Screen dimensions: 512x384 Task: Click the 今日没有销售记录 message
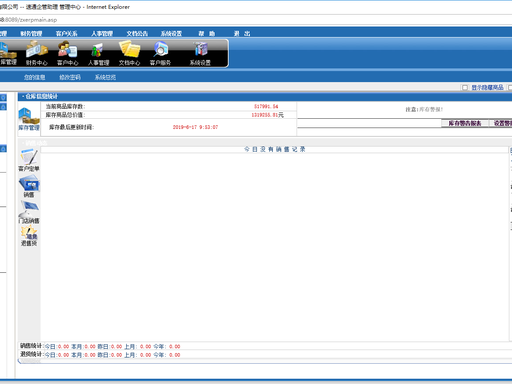point(275,149)
